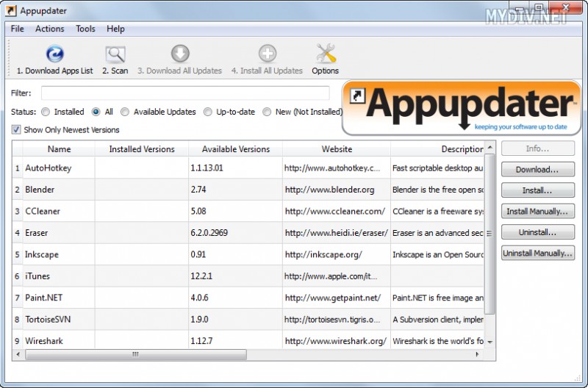Toggle Show Only Newest Versions checkbox
The height and width of the screenshot is (388, 588).
pos(16,130)
